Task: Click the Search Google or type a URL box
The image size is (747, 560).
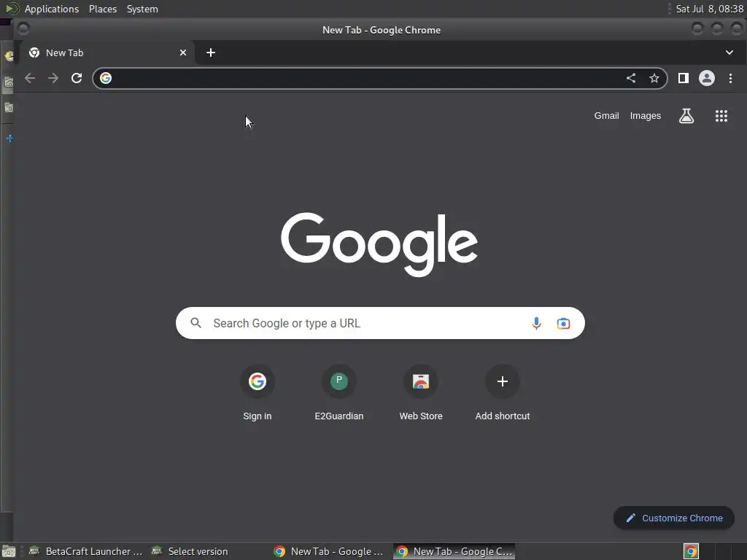Action: click(x=380, y=323)
